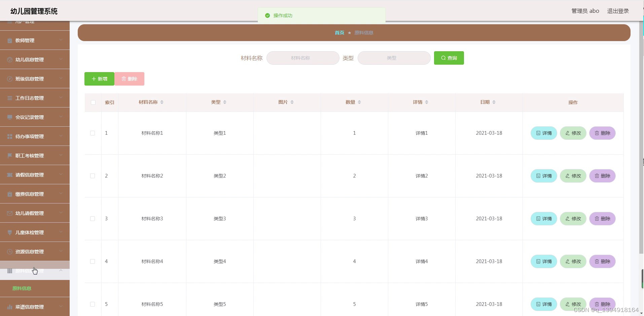Click 修改 for 材料名称2 row
The image size is (644, 316).
click(x=573, y=176)
